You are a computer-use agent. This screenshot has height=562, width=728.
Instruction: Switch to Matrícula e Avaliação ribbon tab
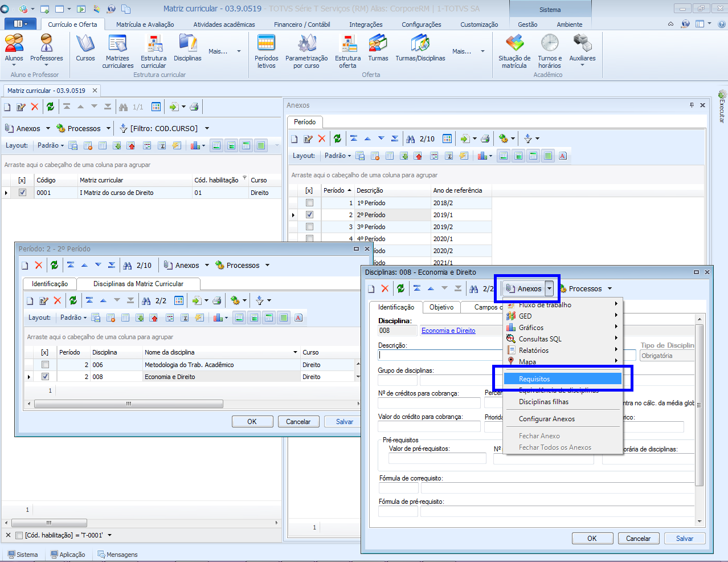[x=145, y=25]
